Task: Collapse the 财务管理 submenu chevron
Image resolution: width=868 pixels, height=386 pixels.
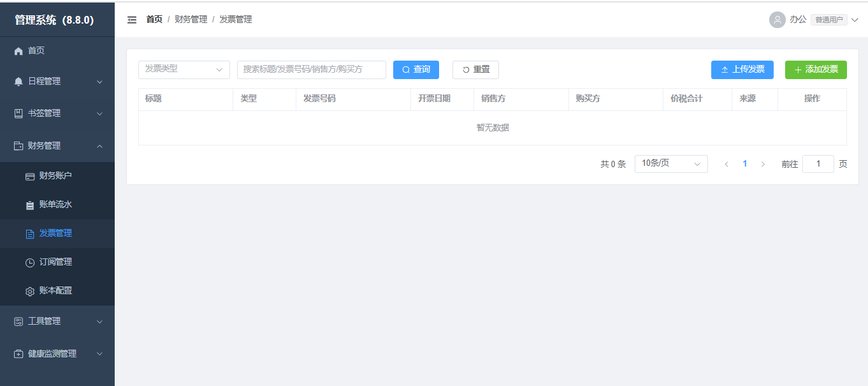Action: [99, 146]
